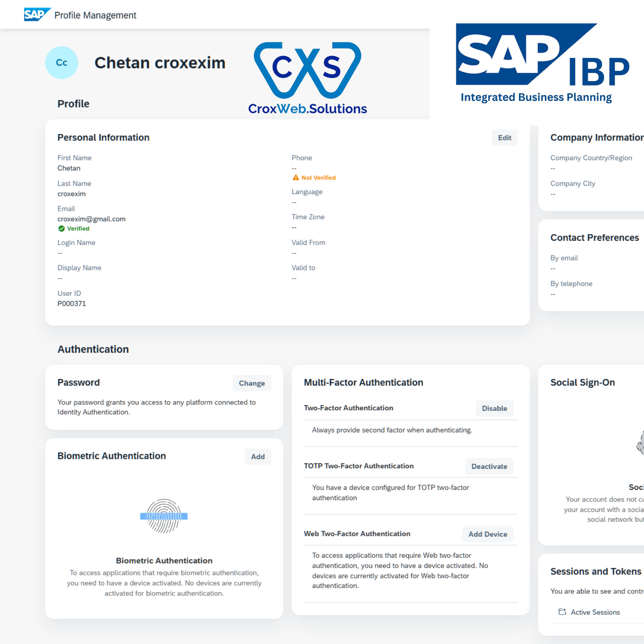Click the Display Name label
This screenshot has width=644, height=644.
tap(79, 268)
